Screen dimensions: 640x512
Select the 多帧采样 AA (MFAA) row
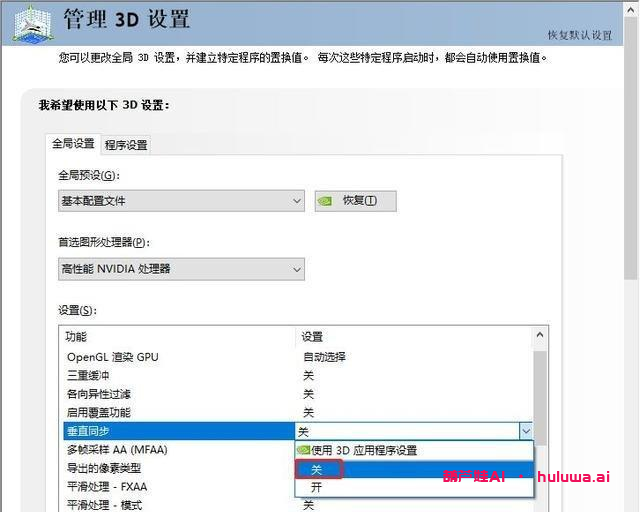116,450
